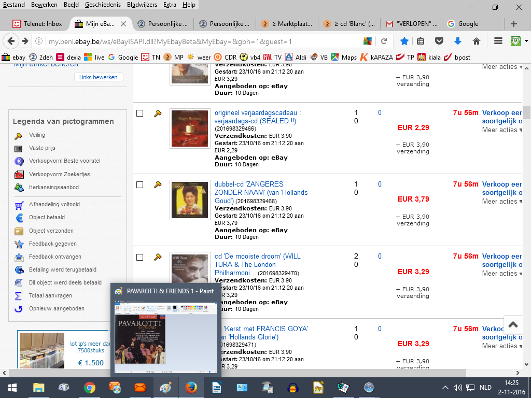Switch to the Telenet: Inbox tab
Viewport: 532px width, 398px height.
click(x=37, y=24)
